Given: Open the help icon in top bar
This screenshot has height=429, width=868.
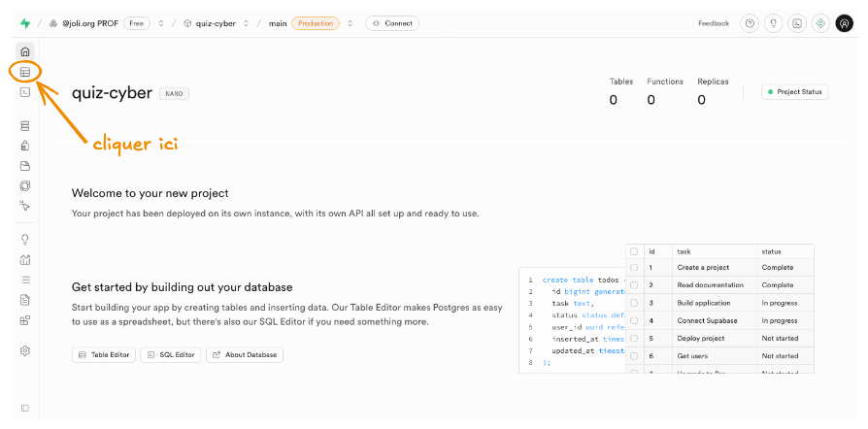Looking at the screenshot, I should click(749, 23).
